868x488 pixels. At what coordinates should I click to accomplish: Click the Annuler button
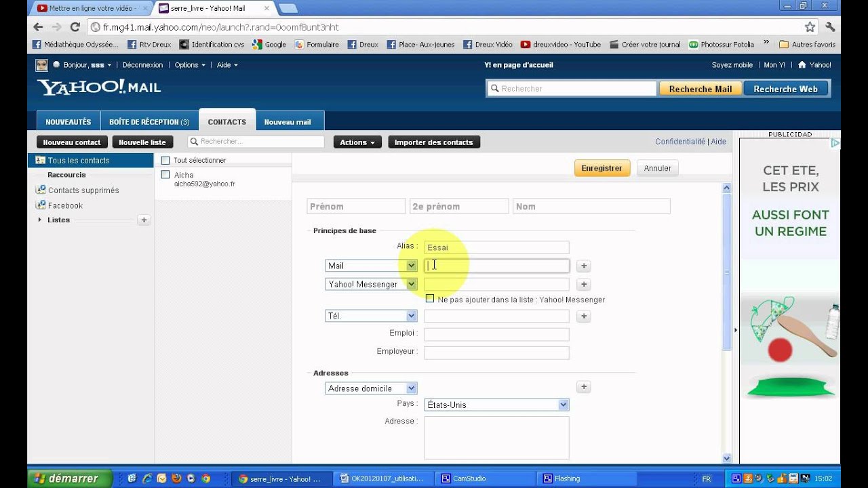pyautogui.click(x=658, y=168)
